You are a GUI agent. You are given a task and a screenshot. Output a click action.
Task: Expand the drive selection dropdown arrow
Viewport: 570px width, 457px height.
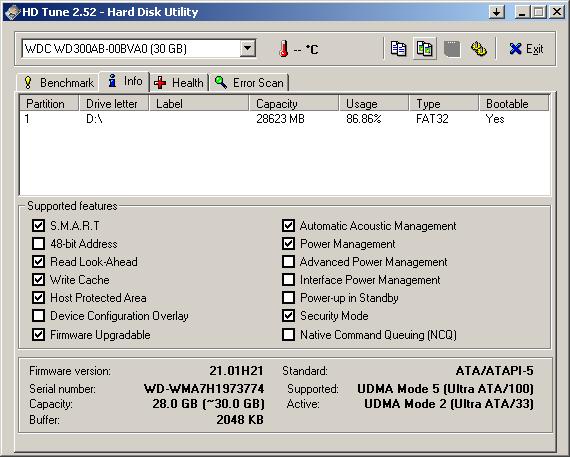[x=248, y=48]
